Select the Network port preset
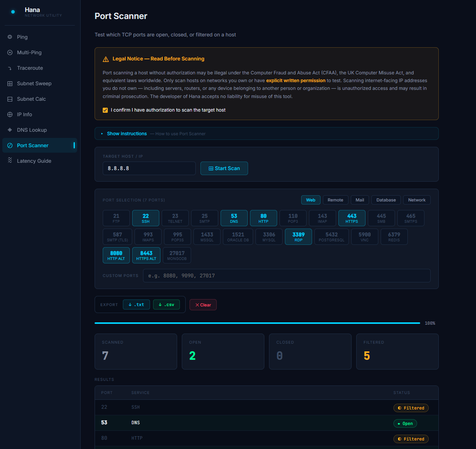The width and height of the screenshot is (476, 449). tap(417, 200)
